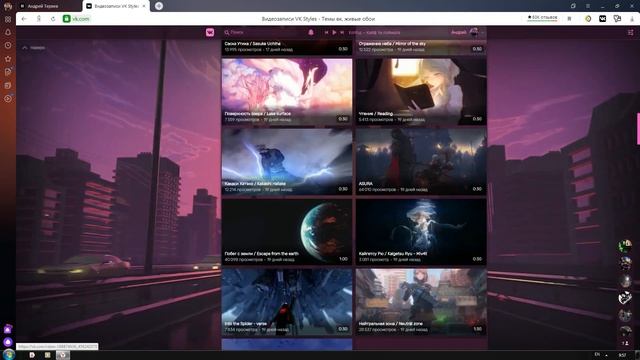Open a new tab with the plus button
This screenshot has height=360, width=640.
tap(159, 6)
